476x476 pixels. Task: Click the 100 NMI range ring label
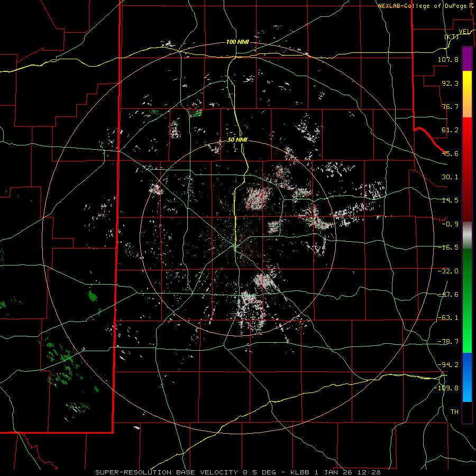click(237, 42)
